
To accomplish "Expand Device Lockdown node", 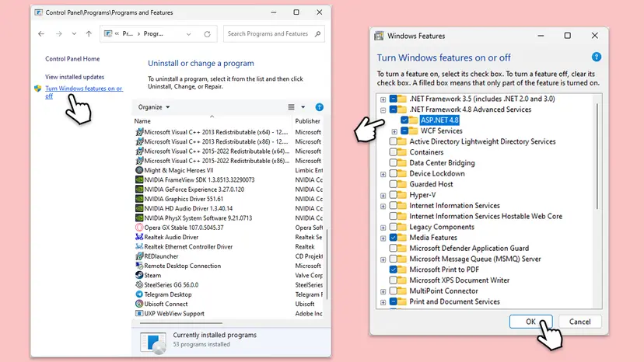I will coord(383,174).
